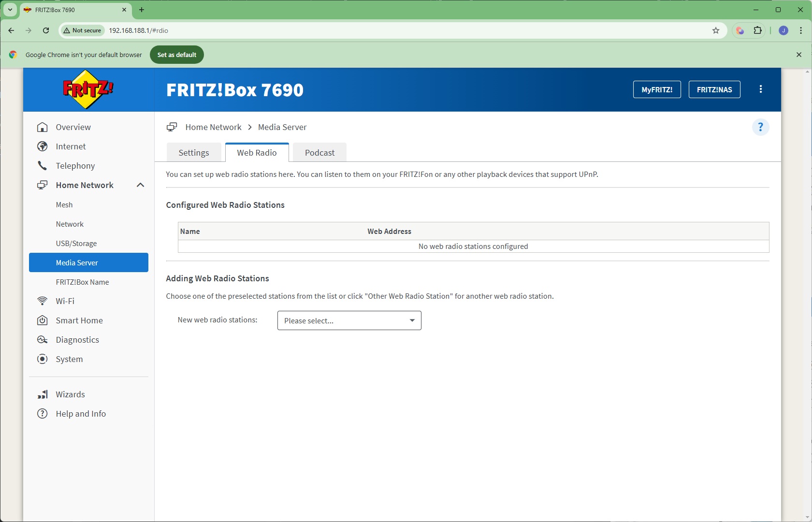Click the Adding Web Radio Stations heading
Image resolution: width=812 pixels, height=522 pixels.
tap(217, 278)
